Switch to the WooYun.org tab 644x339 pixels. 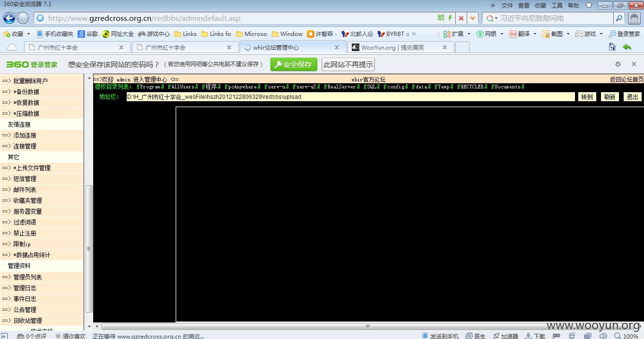pos(401,47)
